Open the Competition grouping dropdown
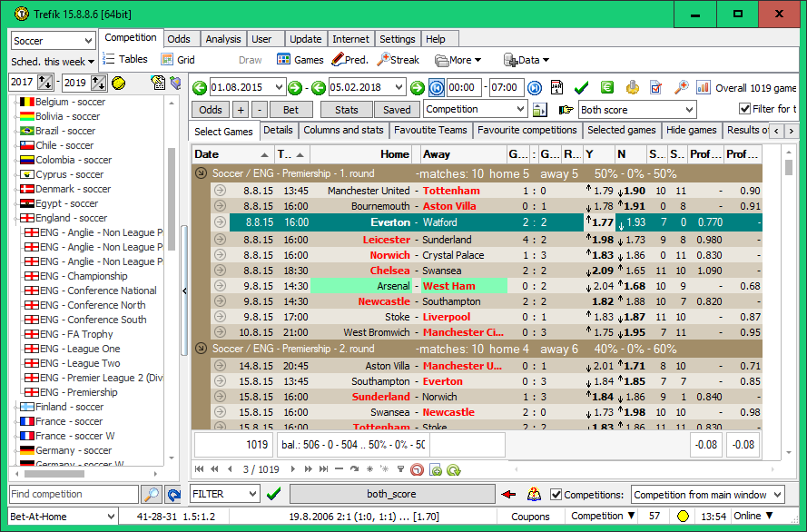807x532 pixels. pyautogui.click(x=475, y=109)
